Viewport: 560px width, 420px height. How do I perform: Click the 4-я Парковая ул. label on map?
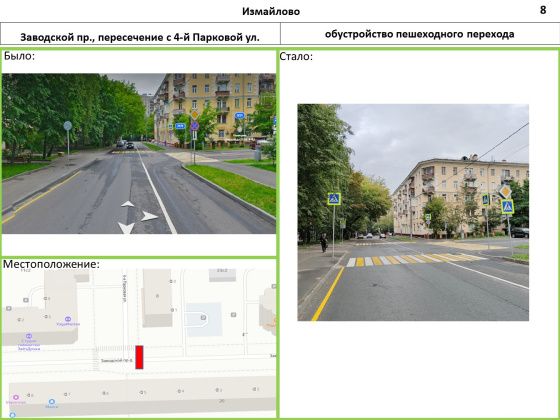click(x=125, y=289)
